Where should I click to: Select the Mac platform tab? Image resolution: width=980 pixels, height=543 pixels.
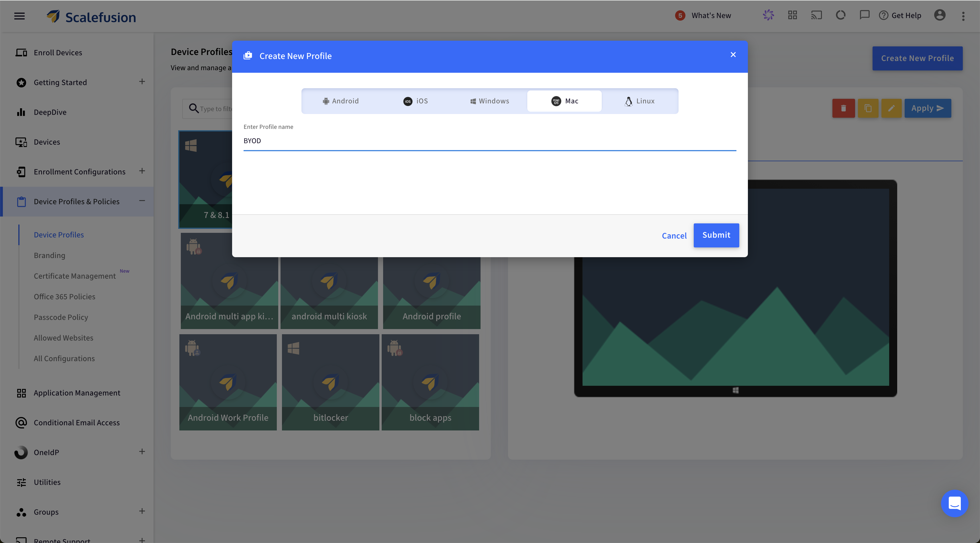(x=564, y=101)
